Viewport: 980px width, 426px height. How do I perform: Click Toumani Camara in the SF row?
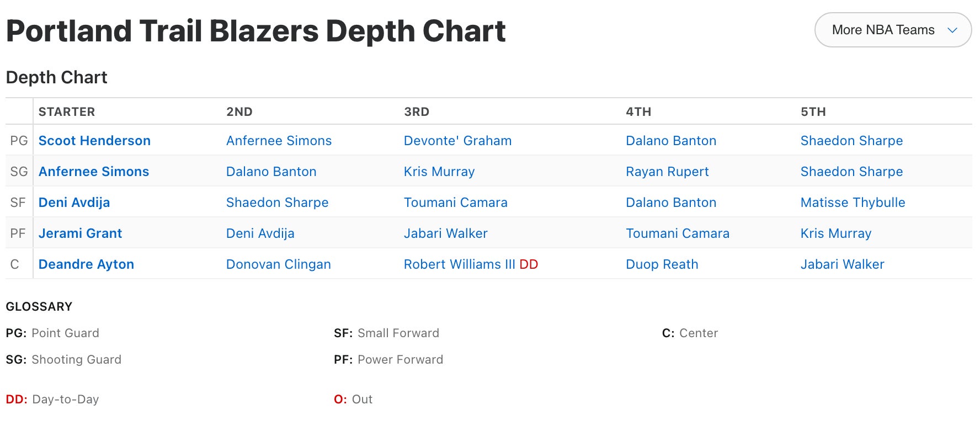tap(455, 203)
